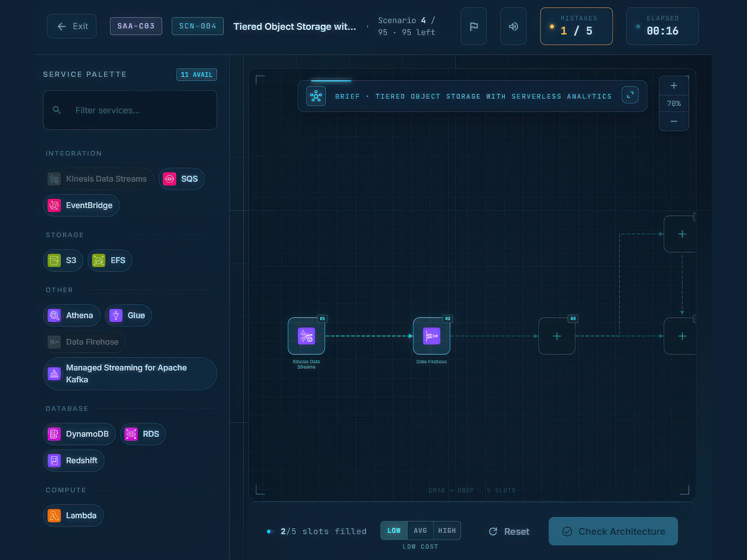747x560 pixels.
Task: Select the S3 storage service chip
Action: tap(63, 260)
